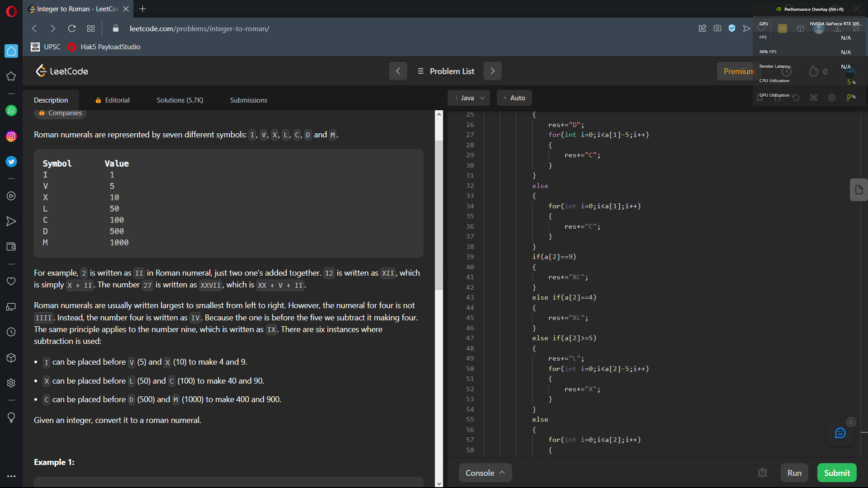The height and width of the screenshot is (488, 868).
Task: Toggle the Opera ad blocker shield
Action: click(732, 28)
